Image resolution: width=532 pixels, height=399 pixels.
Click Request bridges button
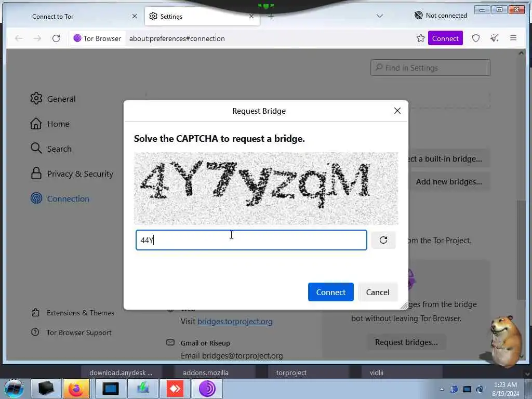tap(406, 342)
